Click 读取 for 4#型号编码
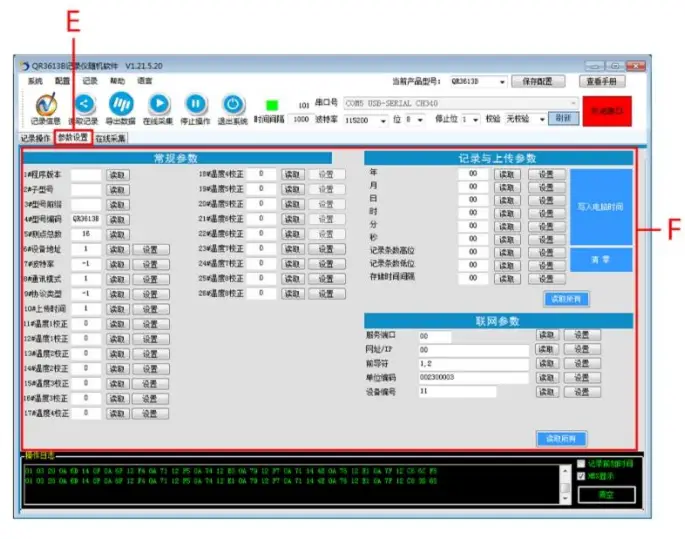Image resolution: width=685 pixels, height=539 pixels. click(x=117, y=220)
